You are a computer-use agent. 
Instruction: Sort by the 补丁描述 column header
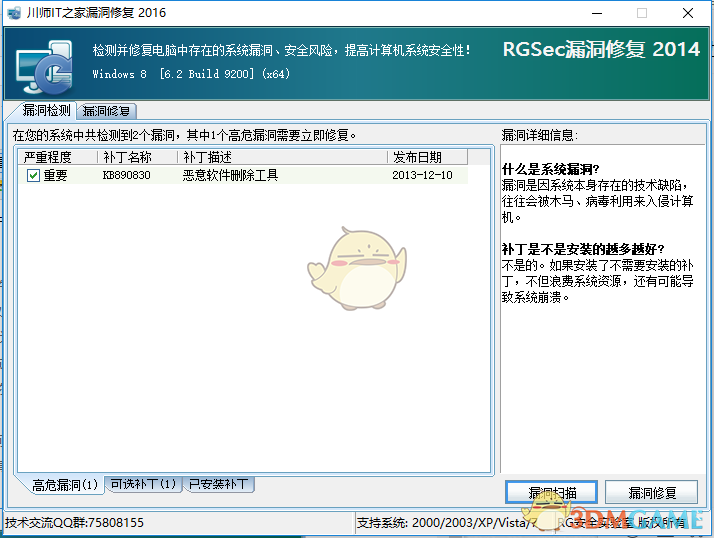click(282, 157)
